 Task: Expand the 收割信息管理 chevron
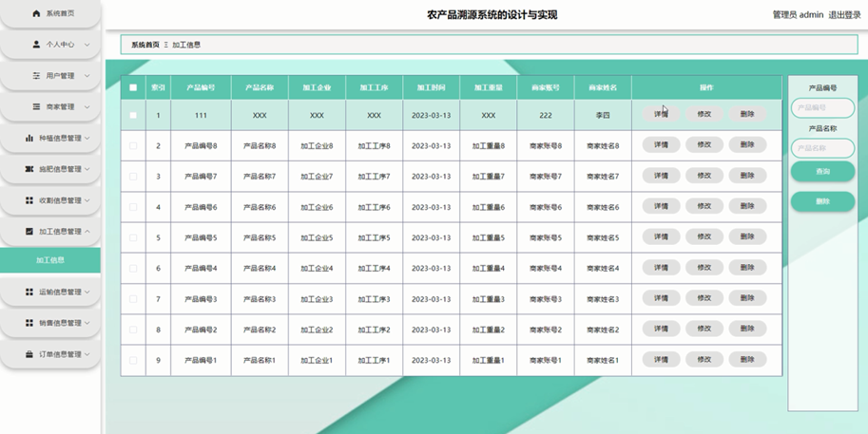87,200
